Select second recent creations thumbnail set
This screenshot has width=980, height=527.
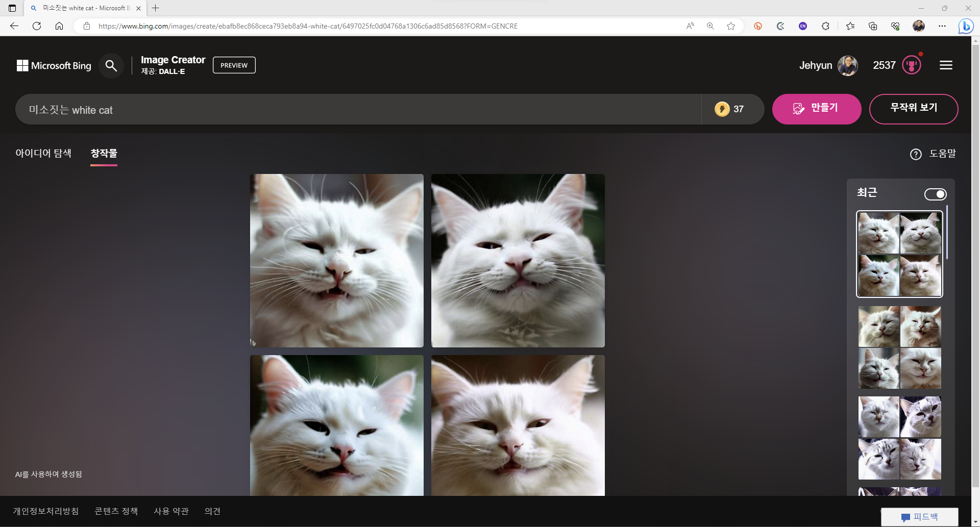(899, 347)
